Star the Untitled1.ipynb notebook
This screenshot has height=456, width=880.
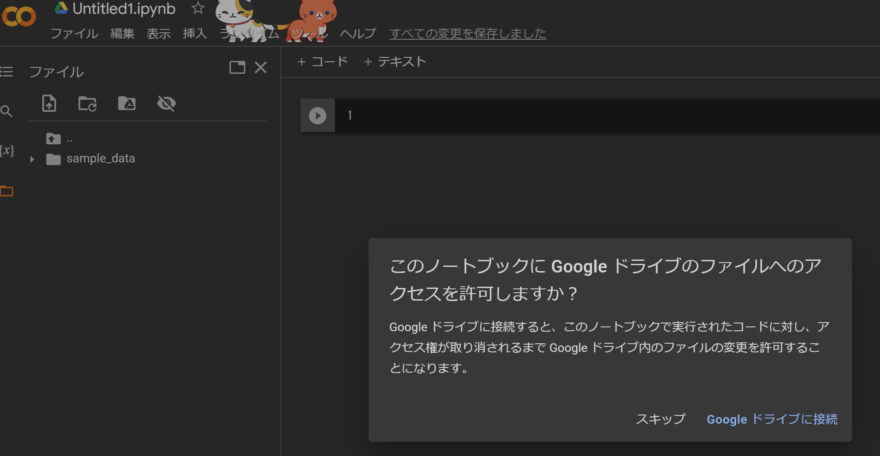[198, 8]
